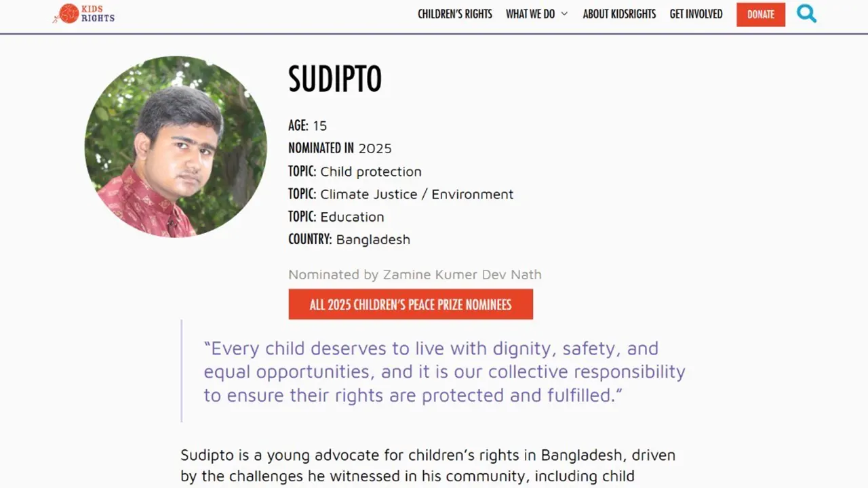This screenshot has width=868, height=488.
Task: Click the SUDIPTO name heading
Action: pyautogui.click(x=335, y=80)
